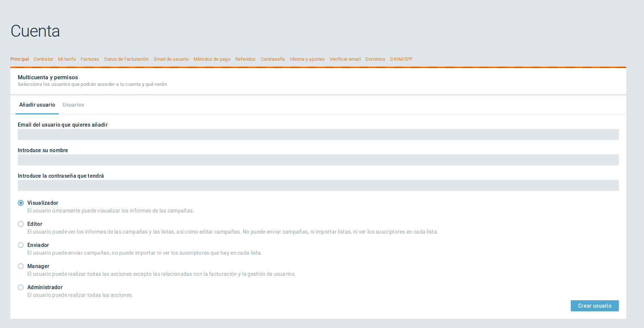Open the Contratar section
The image size is (644, 328).
coord(43,59)
